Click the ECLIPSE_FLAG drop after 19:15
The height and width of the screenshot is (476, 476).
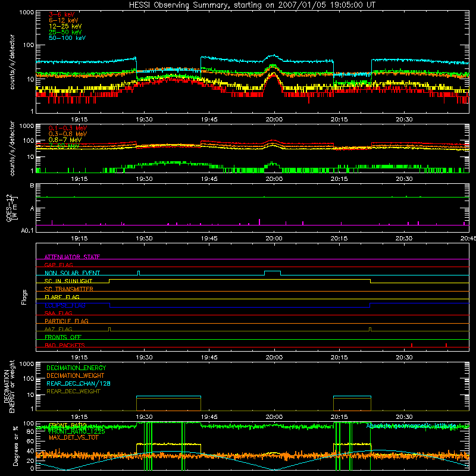click(109, 305)
